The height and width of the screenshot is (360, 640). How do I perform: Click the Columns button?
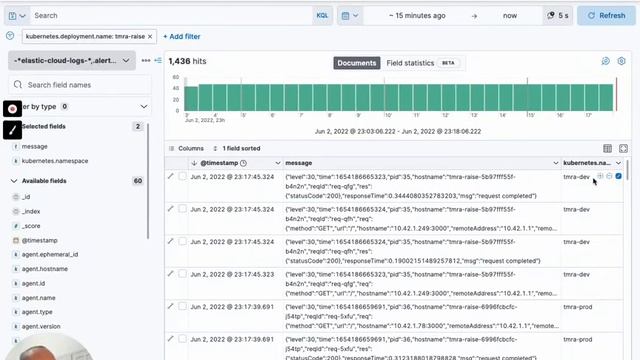click(186, 148)
